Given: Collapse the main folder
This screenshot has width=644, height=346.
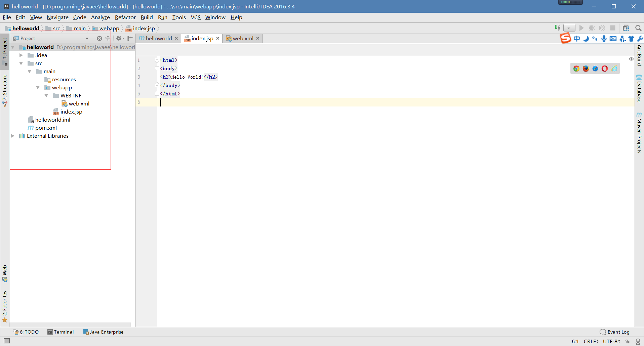Looking at the screenshot, I should [30, 72].
